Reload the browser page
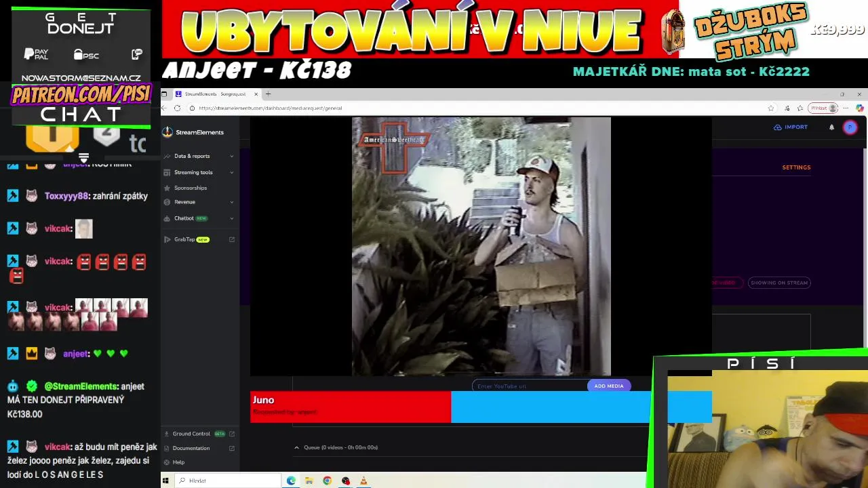Image resolution: width=868 pixels, height=488 pixels. click(x=177, y=108)
